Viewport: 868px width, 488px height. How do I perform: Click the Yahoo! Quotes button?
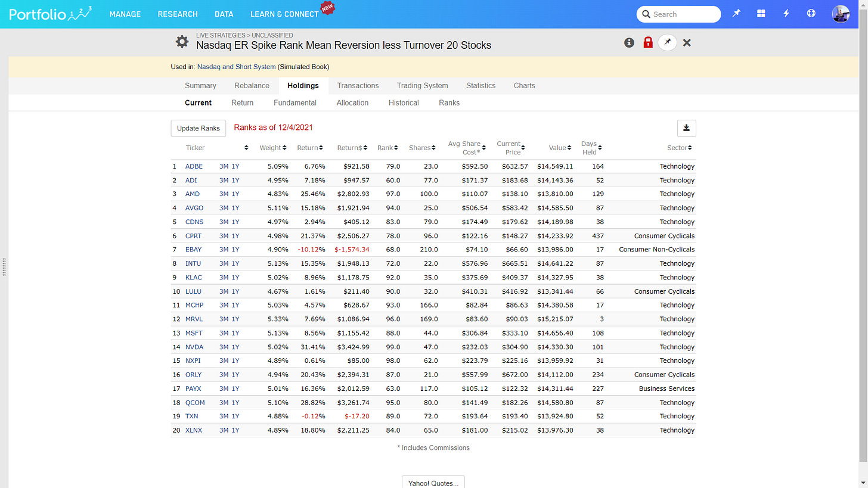433,482
